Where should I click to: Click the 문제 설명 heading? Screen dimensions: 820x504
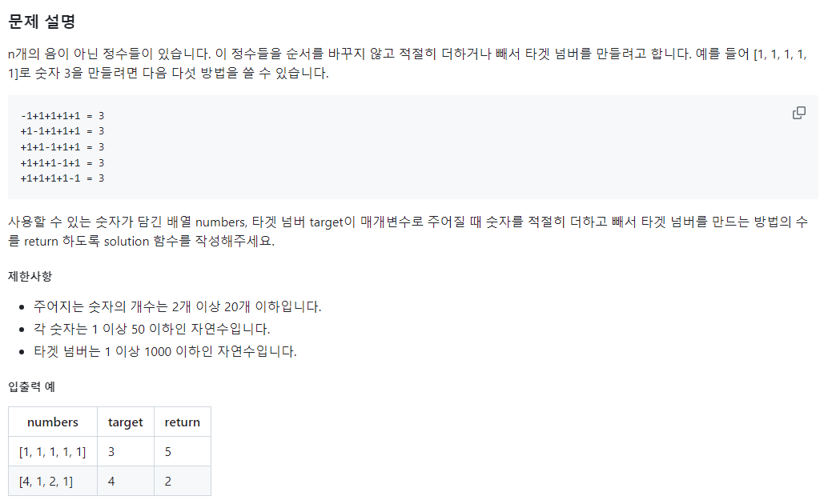click(42, 22)
